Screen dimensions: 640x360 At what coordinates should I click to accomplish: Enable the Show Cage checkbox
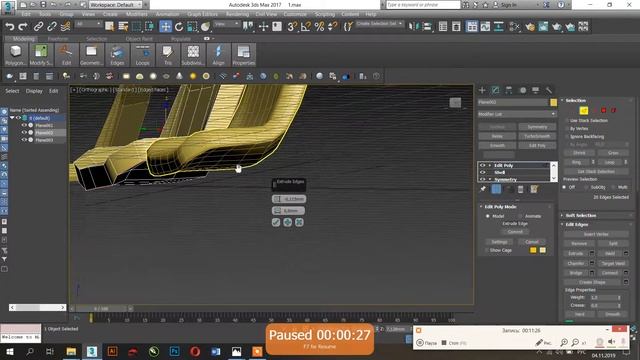tap(487, 250)
